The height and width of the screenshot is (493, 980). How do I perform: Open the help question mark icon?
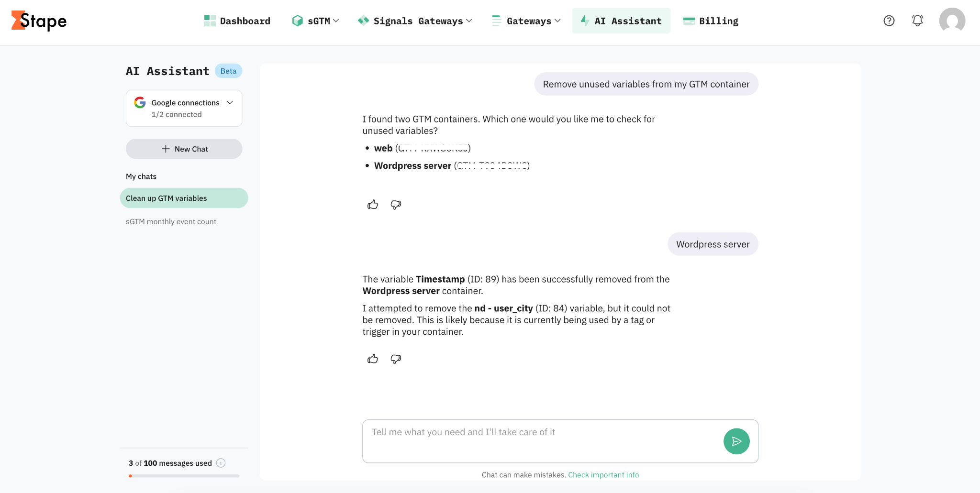click(x=889, y=21)
